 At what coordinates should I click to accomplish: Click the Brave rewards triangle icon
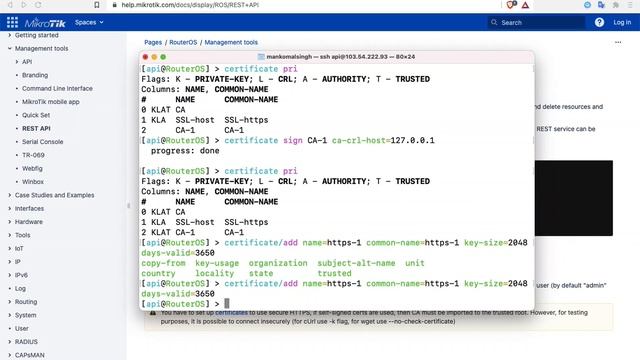pos(525,5)
